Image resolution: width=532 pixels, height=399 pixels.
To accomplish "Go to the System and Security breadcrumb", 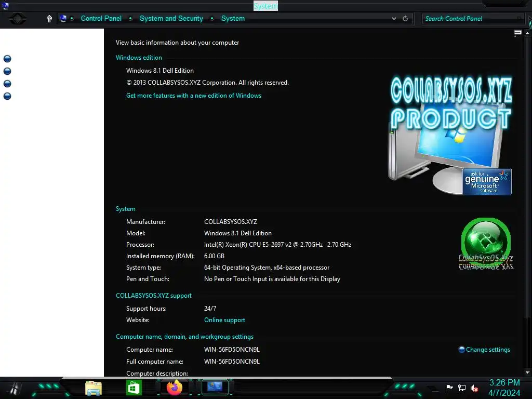I will 171,18.
